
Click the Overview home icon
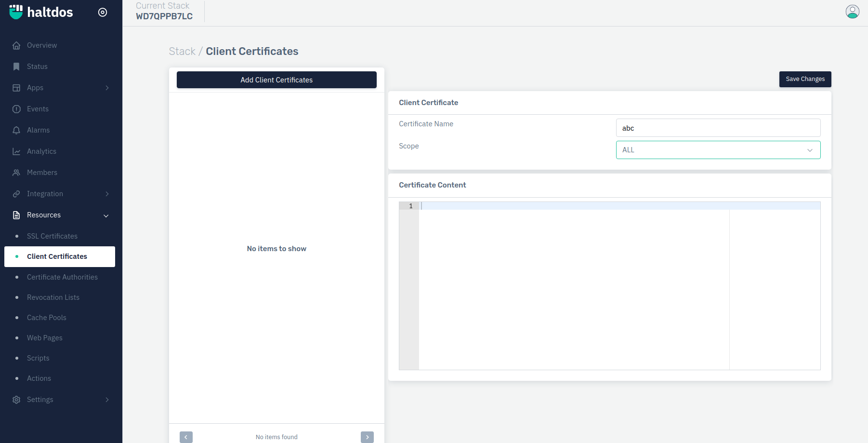click(x=16, y=45)
